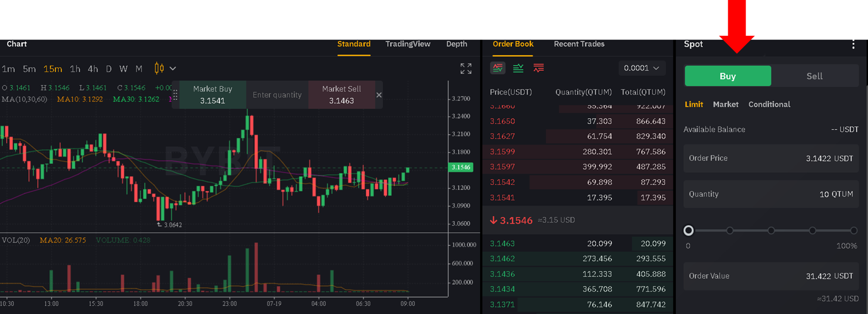The width and height of the screenshot is (868, 314).
Task: Select bid price 3.1462 in order book
Action: pyautogui.click(x=502, y=259)
